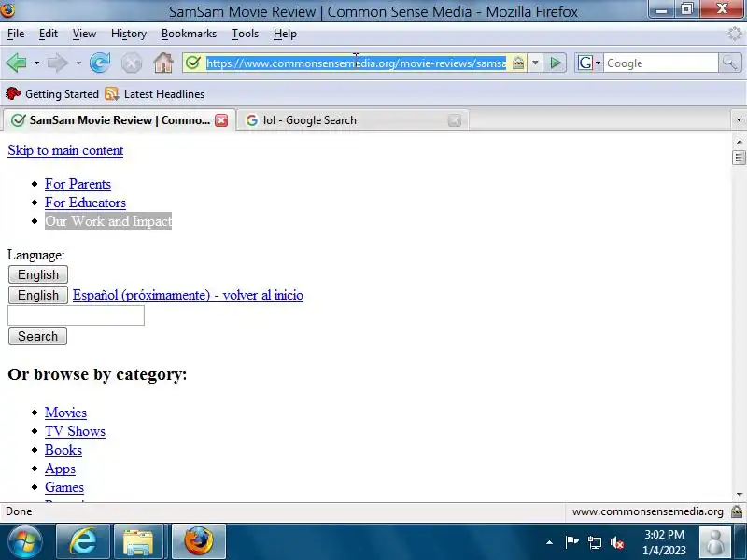
Task: Click into the address bar URL
Action: coord(356,63)
